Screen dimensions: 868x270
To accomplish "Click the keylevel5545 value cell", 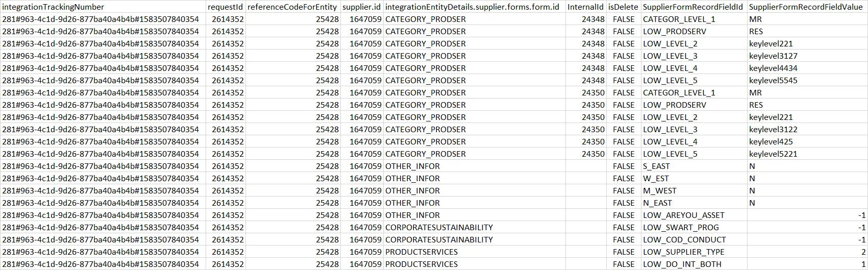I will 773,81.
